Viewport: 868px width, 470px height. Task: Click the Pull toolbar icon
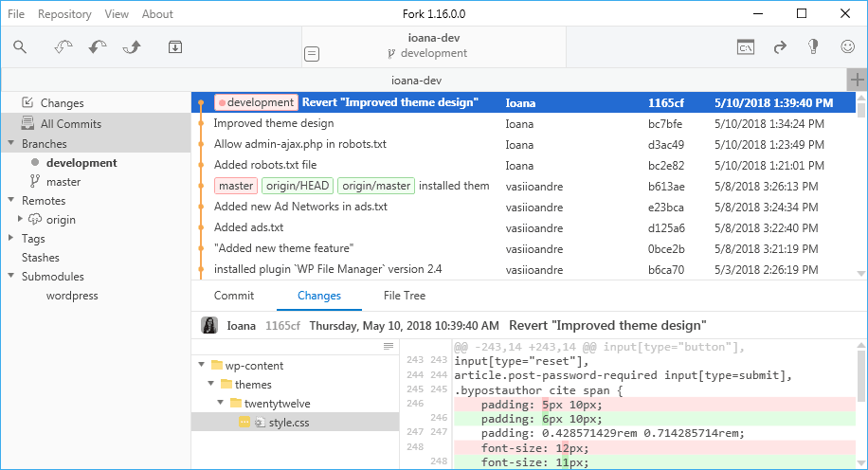(98, 47)
